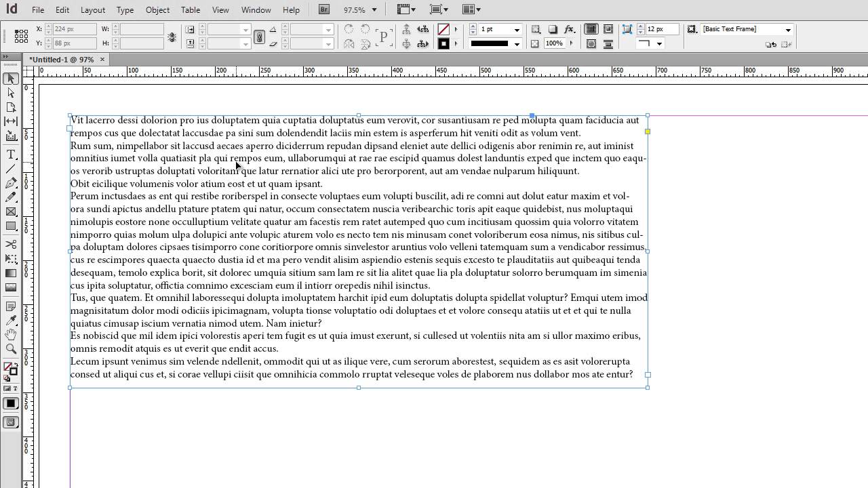Screen dimensions: 868x488
Task: Select the Hand tool
Action: (11, 335)
